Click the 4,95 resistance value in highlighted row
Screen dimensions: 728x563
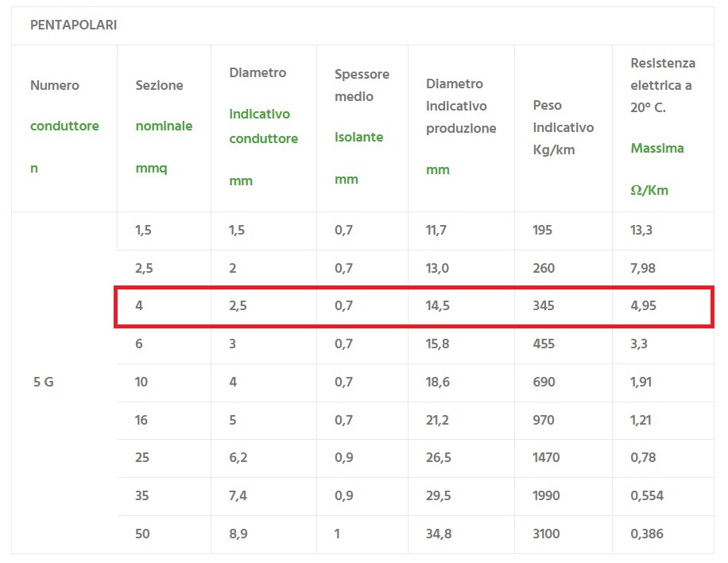[x=643, y=305]
